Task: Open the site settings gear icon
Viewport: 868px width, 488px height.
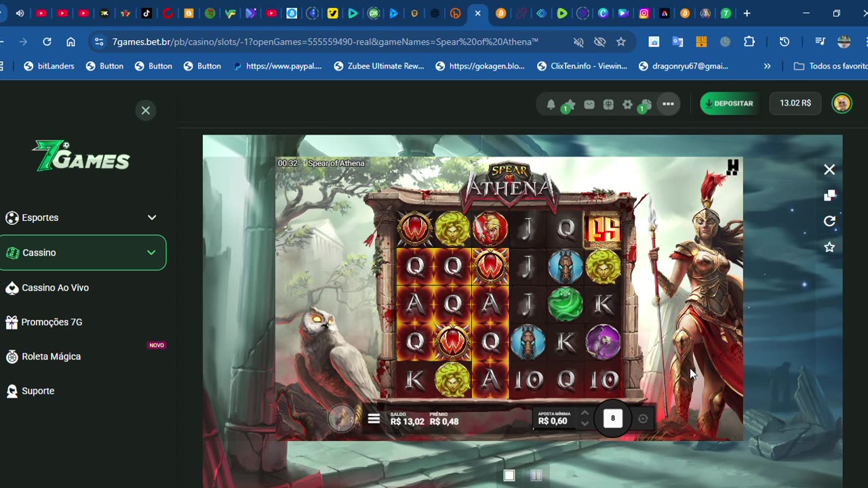Action: (627, 104)
